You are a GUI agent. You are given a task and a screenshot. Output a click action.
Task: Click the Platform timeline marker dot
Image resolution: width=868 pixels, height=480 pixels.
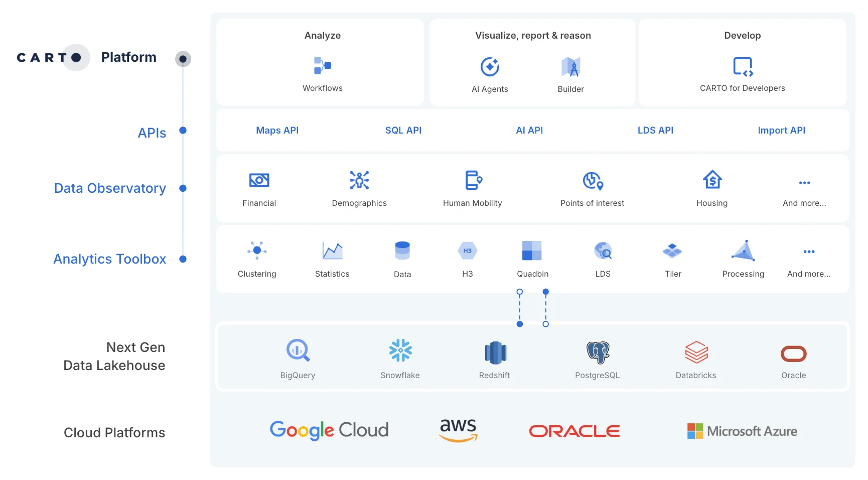pyautogui.click(x=183, y=59)
